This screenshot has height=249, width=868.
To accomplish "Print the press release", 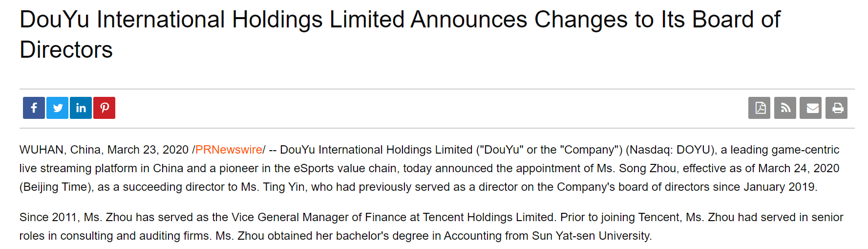I will pos(836,108).
